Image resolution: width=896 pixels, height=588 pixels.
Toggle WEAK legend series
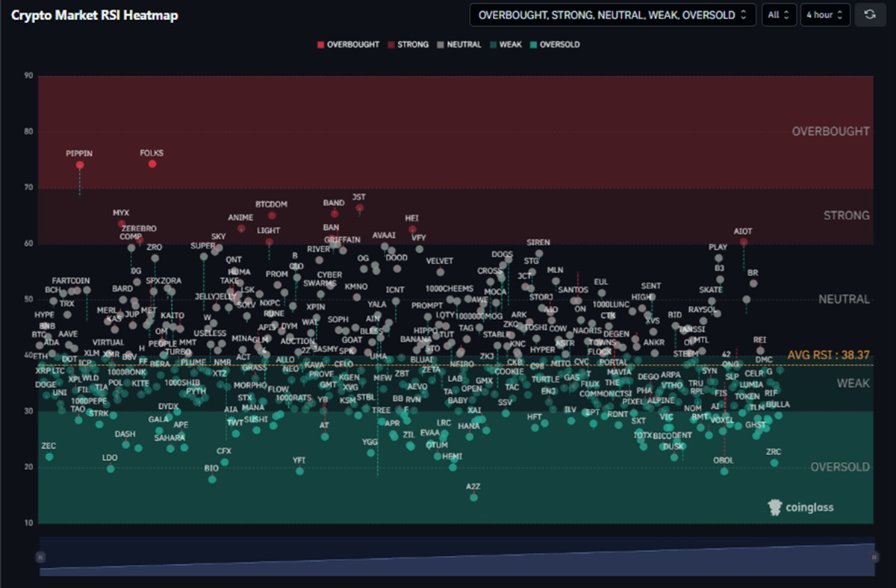(505, 45)
